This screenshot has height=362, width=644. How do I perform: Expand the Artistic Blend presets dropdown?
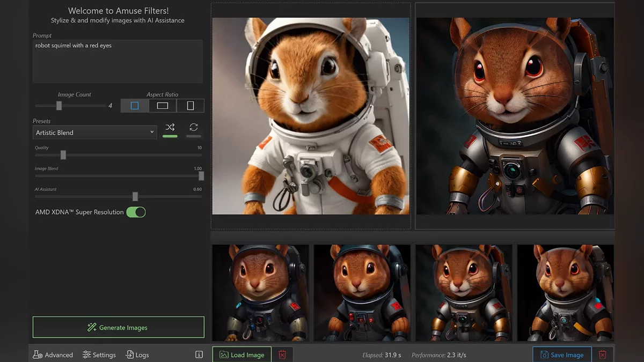pos(94,132)
